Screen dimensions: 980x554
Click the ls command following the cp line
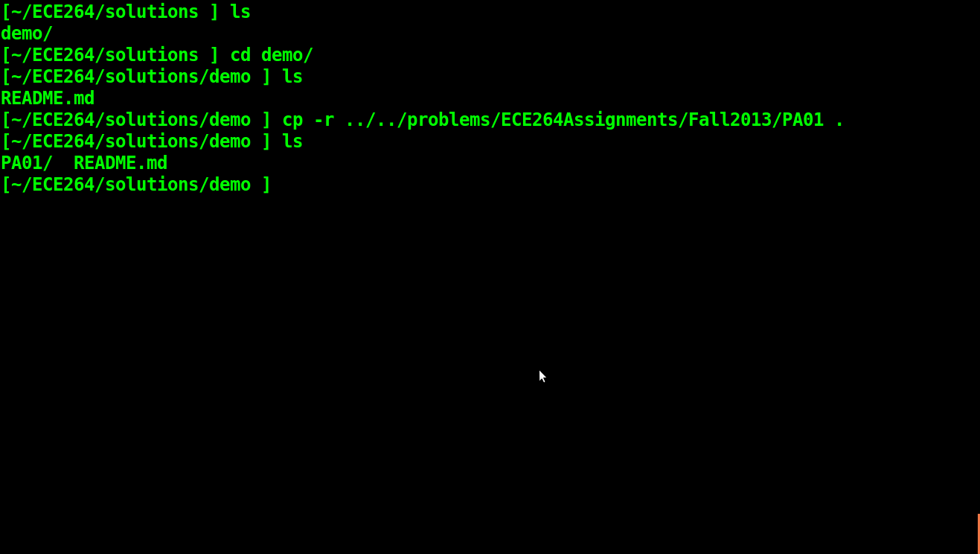click(292, 141)
